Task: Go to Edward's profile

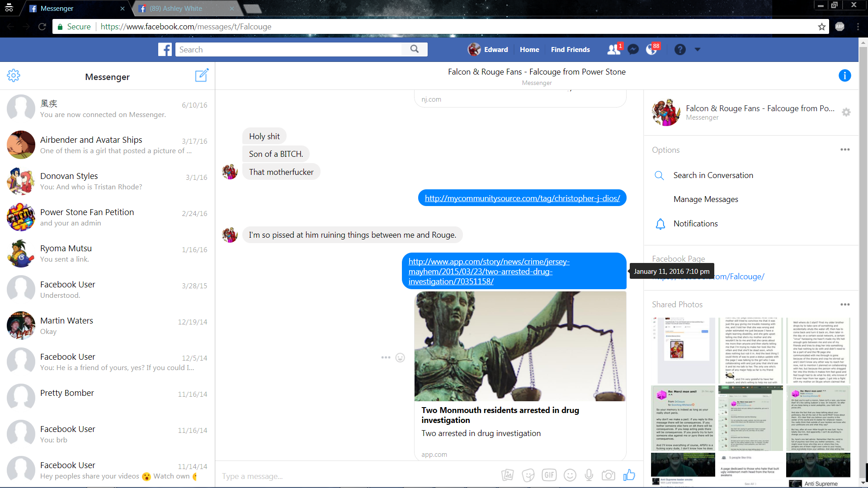Action: tap(488, 49)
